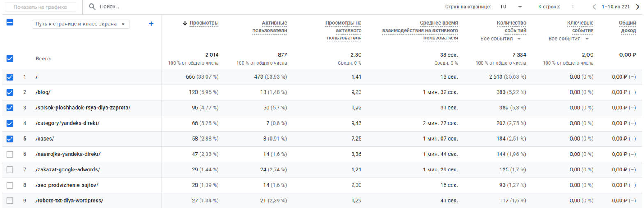Click the 473 (53,93 %) active users cell
644x208 pixels.
[x=270, y=77]
